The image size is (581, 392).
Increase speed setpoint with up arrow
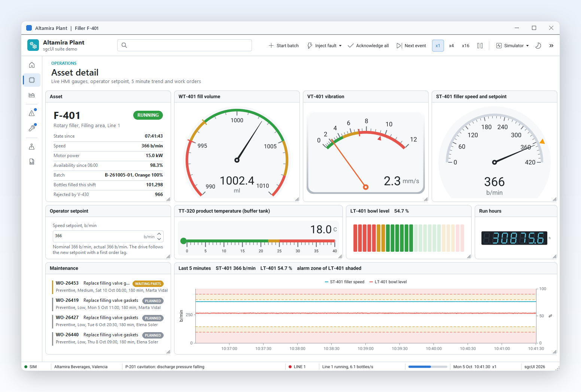pyautogui.click(x=159, y=233)
